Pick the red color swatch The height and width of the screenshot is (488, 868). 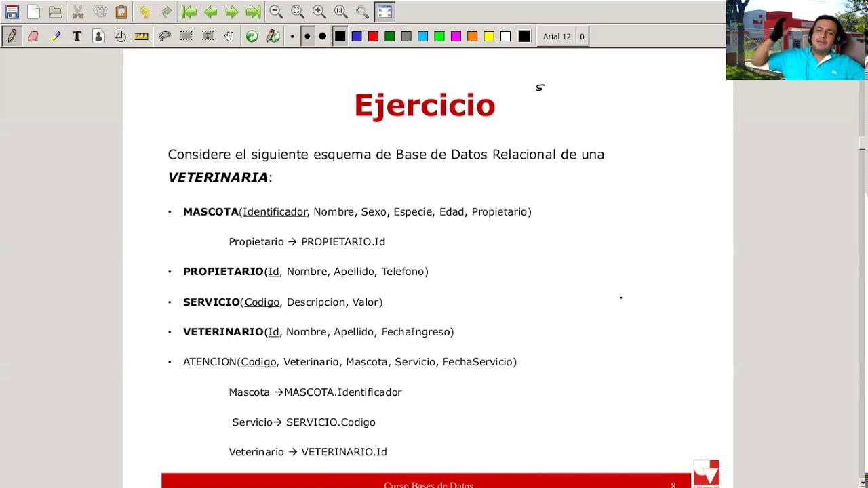[x=373, y=37]
